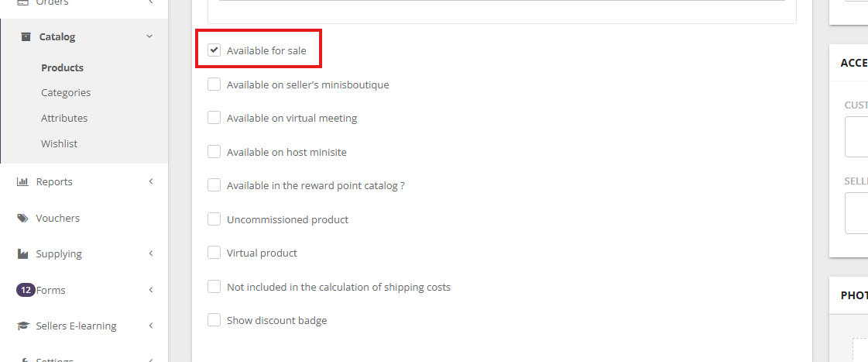Expand the Sellers E-learning submenu arrow
The width and height of the screenshot is (868, 362).
click(150, 326)
